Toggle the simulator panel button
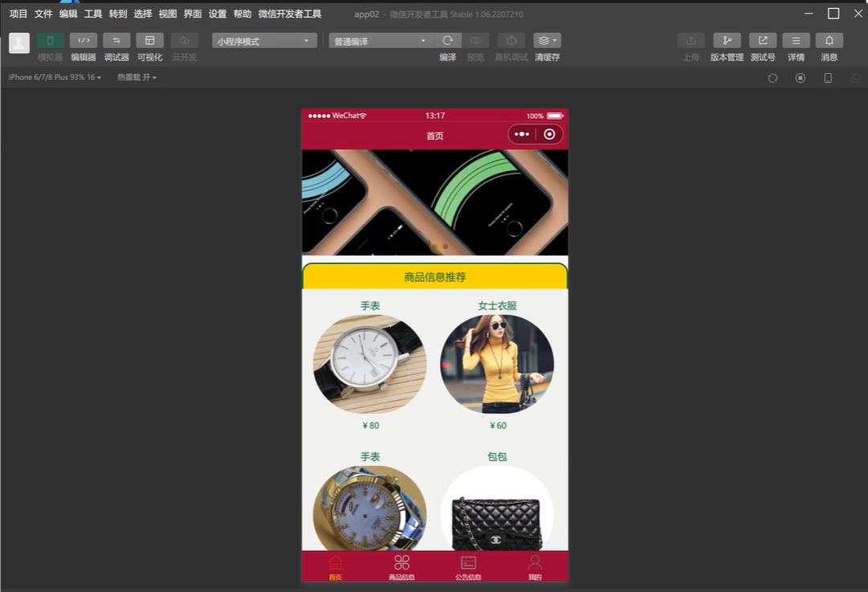The height and width of the screenshot is (592, 868). pyautogui.click(x=50, y=41)
